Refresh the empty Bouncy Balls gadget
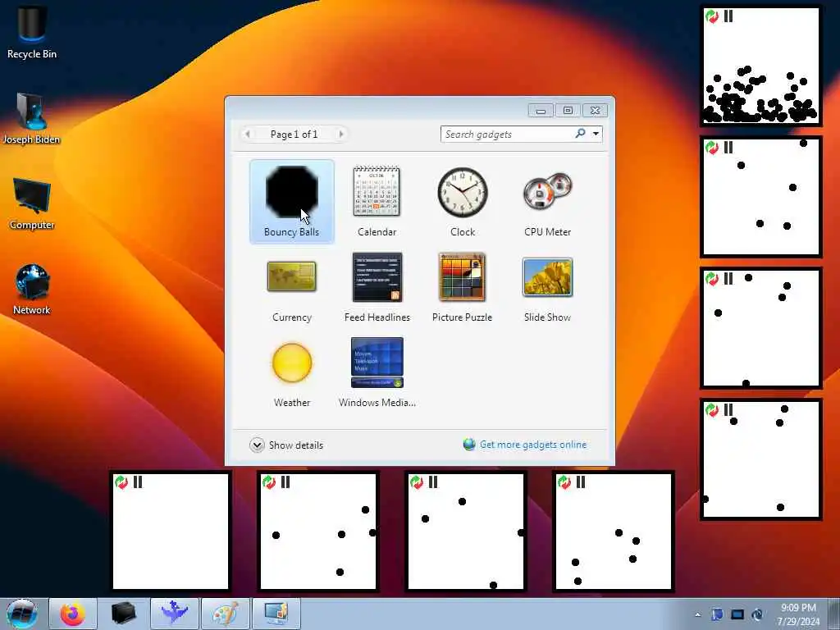Viewport: 840px width, 630px height. click(121, 482)
